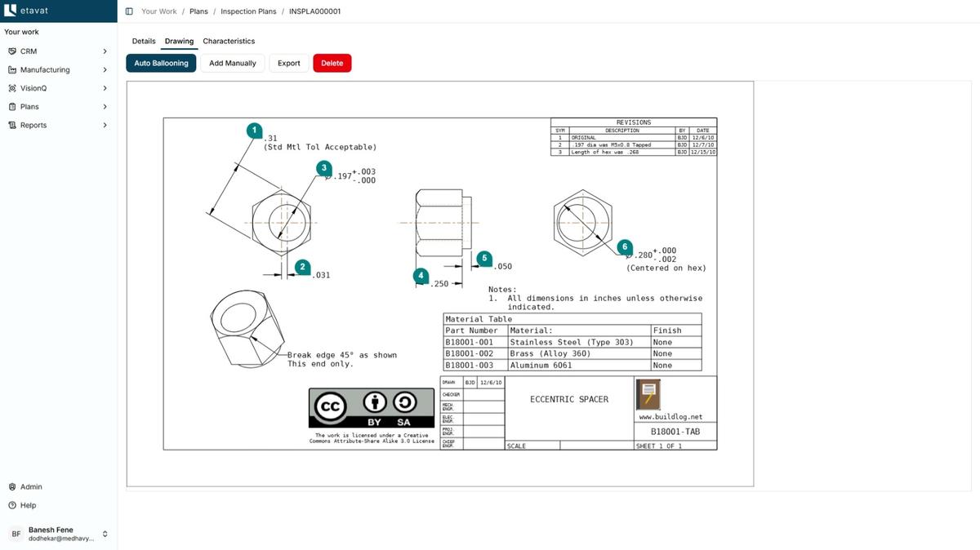Open the CRM handshake icon in sidebar
The image size is (980, 550).
(x=11, y=51)
